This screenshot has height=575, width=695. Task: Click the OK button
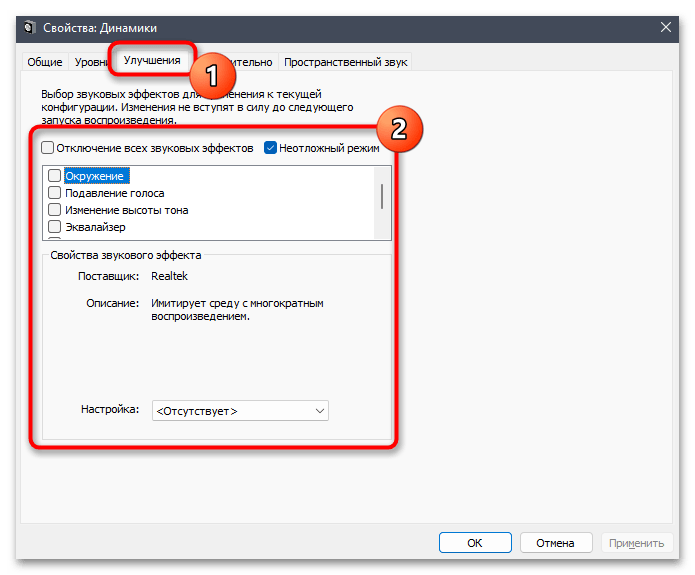point(475,543)
